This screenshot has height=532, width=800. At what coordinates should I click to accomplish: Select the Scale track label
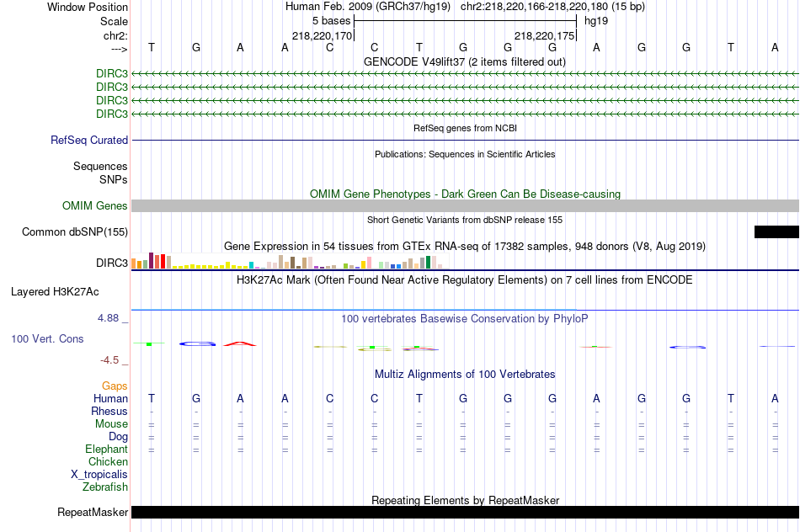click(114, 21)
